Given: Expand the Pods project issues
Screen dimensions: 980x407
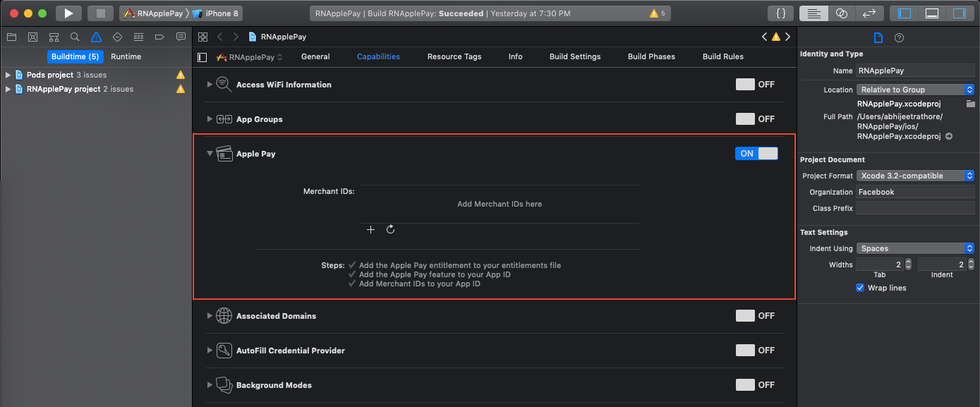Looking at the screenshot, I should (8, 75).
